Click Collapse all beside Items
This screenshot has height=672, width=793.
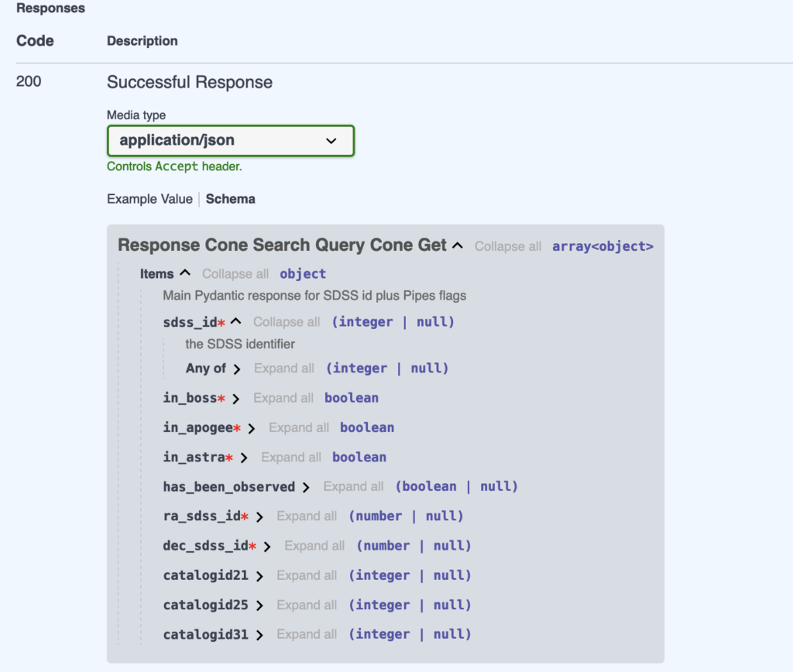point(235,274)
